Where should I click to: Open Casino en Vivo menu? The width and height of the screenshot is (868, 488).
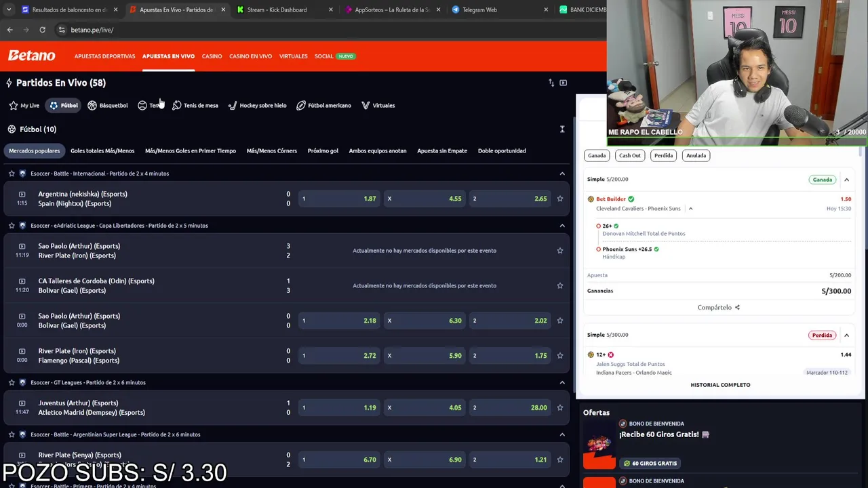point(250,56)
